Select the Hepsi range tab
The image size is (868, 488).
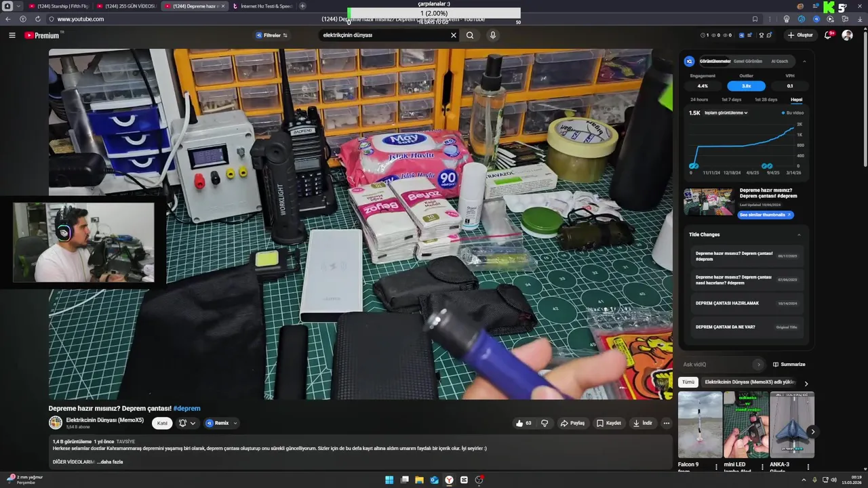pos(796,100)
